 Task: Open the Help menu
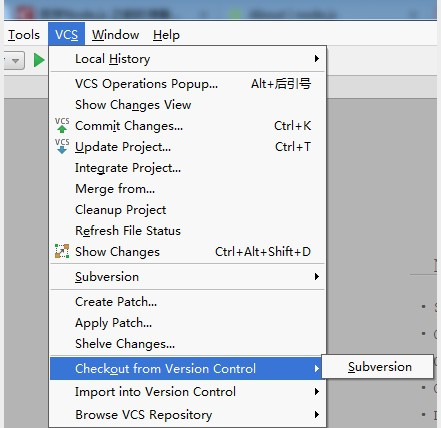click(x=166, y=35)
